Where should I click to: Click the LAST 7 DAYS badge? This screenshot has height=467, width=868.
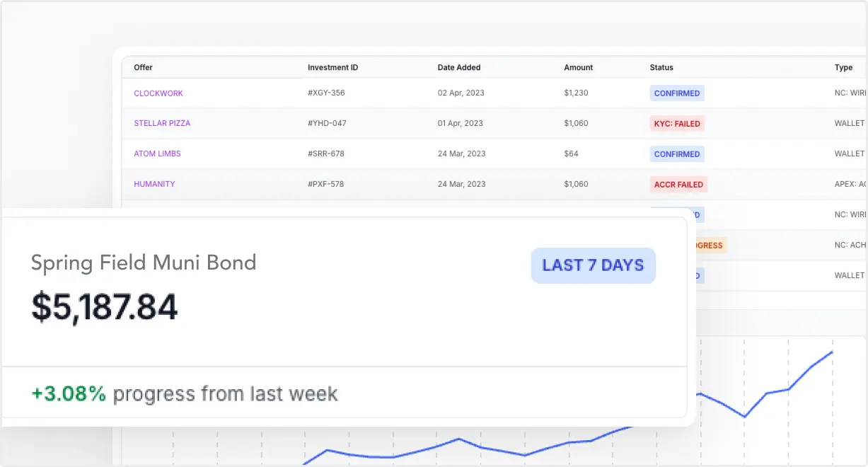coord(593,265)
